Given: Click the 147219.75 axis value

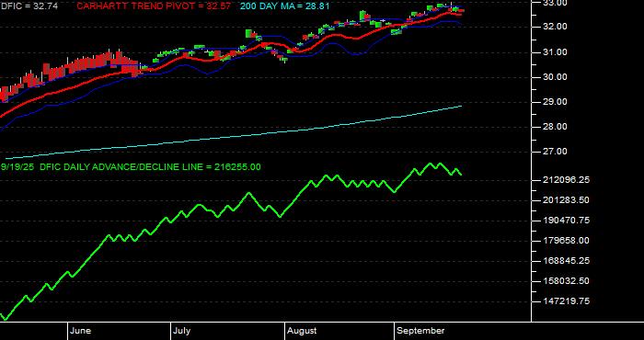Looking at the screenshot, I should [567, 301].
